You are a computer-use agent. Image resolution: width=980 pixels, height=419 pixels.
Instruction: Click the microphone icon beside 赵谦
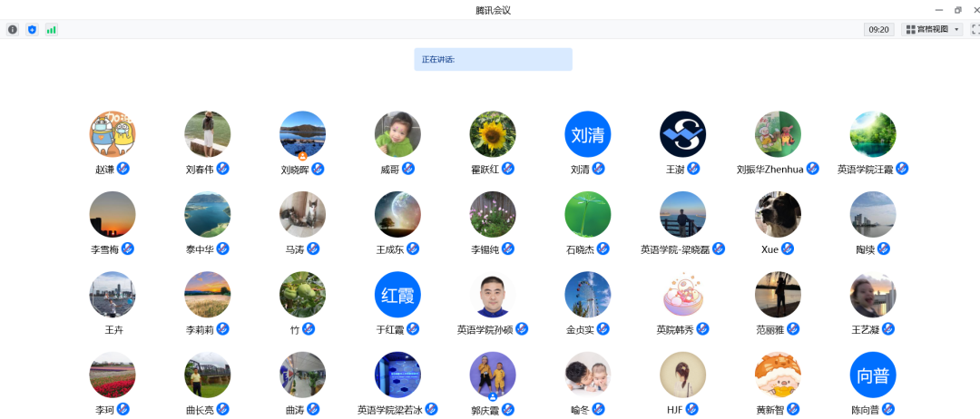tap(123, 169)
